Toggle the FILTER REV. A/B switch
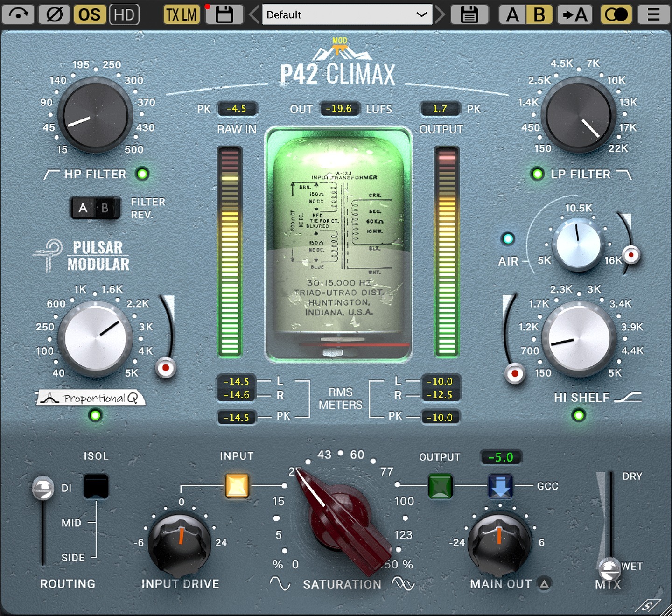Screen dimensions: 672x616 tap(95, 208)
